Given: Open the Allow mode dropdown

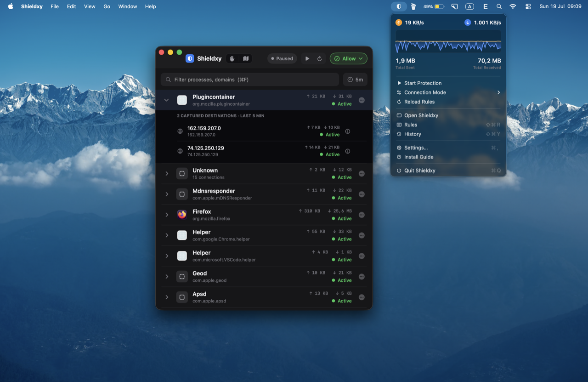Looking at the screenshot, I should [x=349, y=58].
